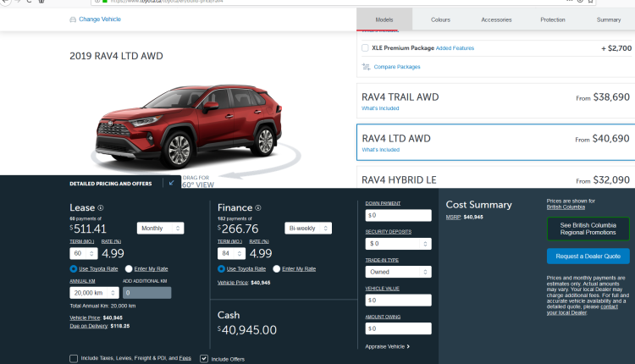This screenshot has height=364, width=635.
Task: Select the RAV4 HYBRID LE model card
Action: [x=495, y=177]
